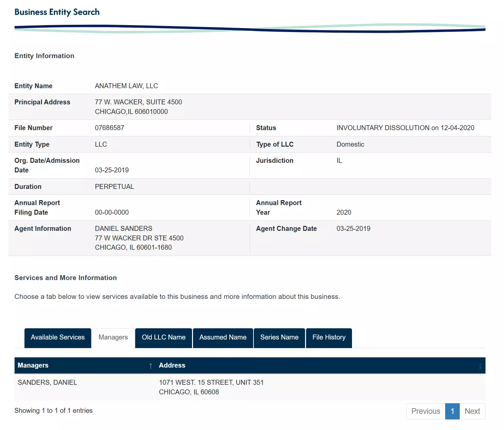
Task: Open the Old LLC Name tab
Action: [x=164, y=338]
